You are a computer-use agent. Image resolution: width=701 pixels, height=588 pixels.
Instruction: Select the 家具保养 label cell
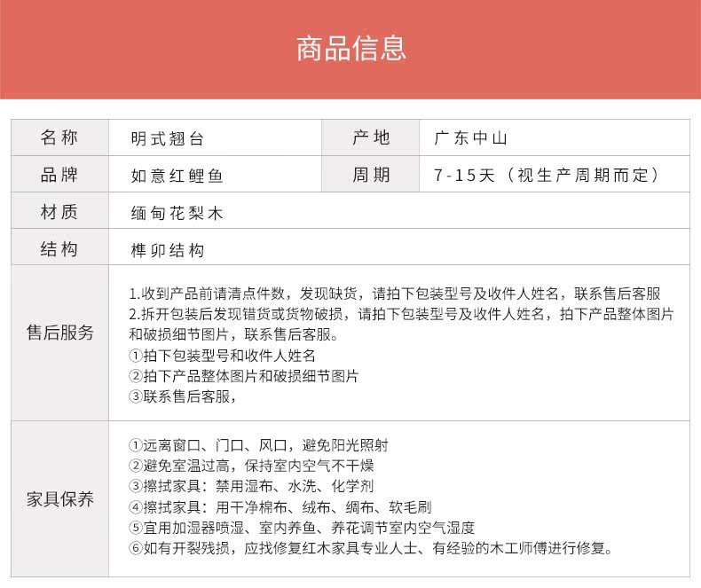pos(59,498)
